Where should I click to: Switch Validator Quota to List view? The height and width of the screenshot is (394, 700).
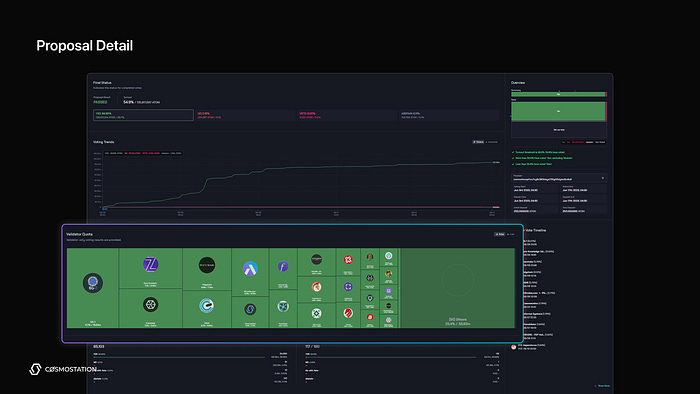click(511, 234)
